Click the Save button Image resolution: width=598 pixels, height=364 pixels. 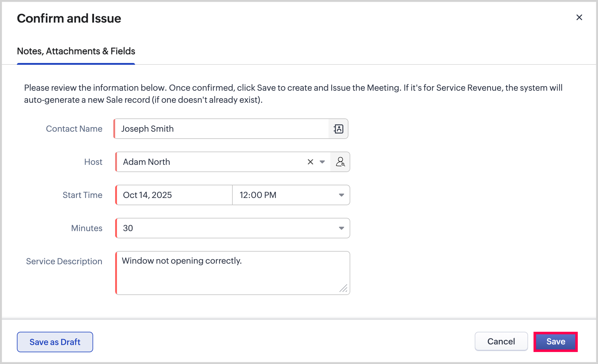[556, 342]
